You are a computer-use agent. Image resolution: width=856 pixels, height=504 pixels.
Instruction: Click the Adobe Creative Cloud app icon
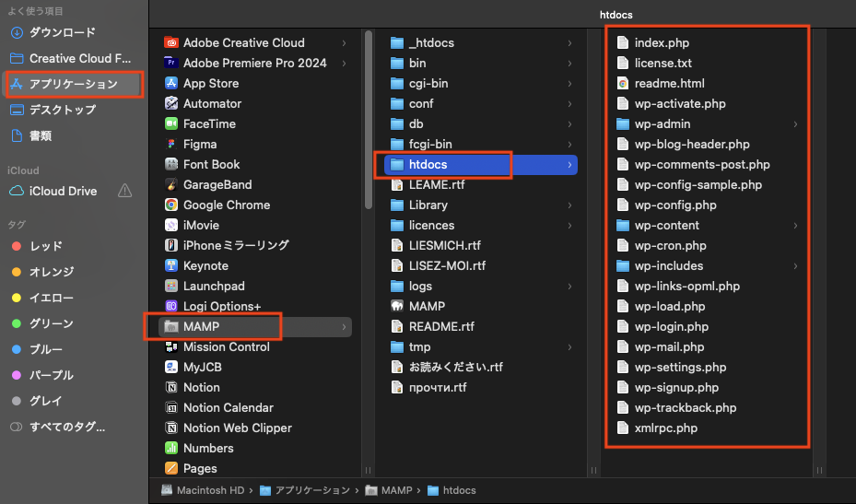coord(170,42)
